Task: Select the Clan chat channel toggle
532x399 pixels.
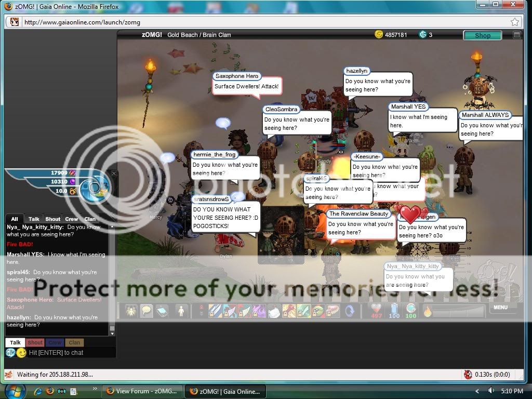Action: pos(74,342)
